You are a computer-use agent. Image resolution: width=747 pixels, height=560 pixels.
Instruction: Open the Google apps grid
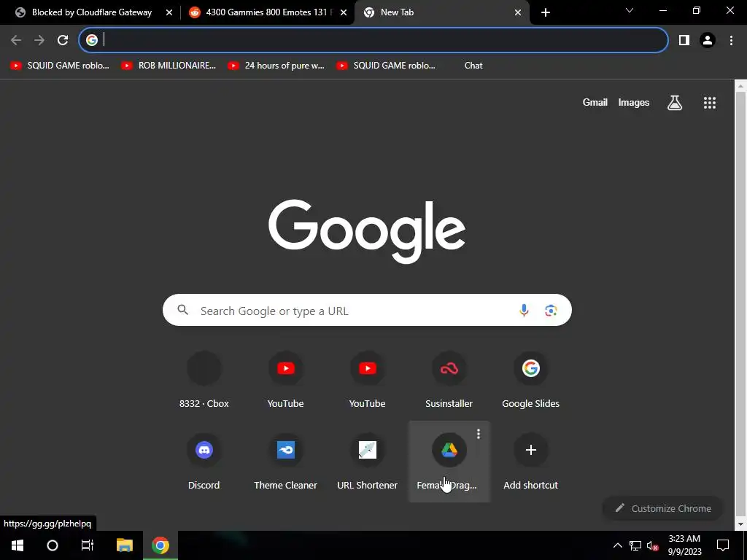point(710,102)
